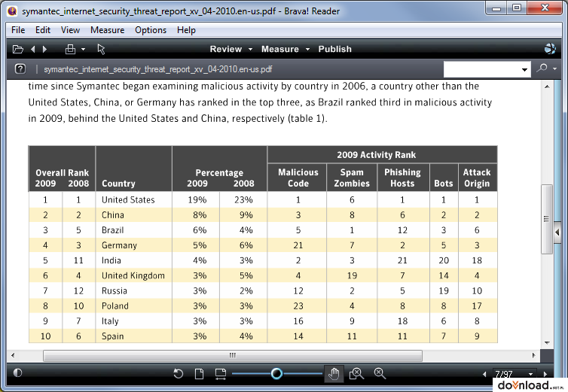
Task: Click the rotate page icon
Action: coord(178,373)
